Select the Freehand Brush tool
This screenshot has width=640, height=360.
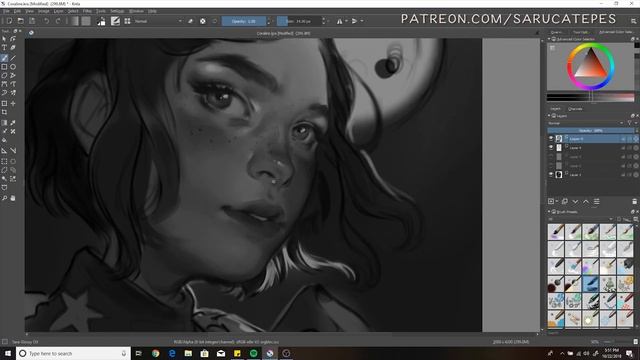pyautogui.click(x=4, y=58)
